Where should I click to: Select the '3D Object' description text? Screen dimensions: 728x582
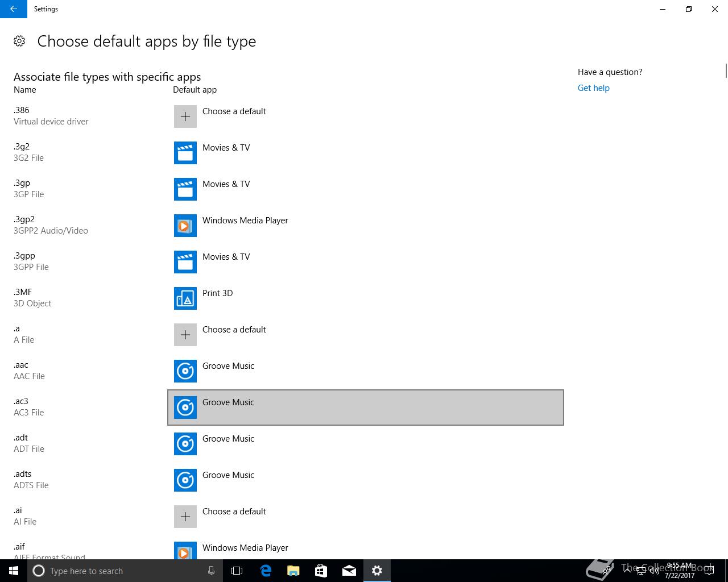[32, 304]
